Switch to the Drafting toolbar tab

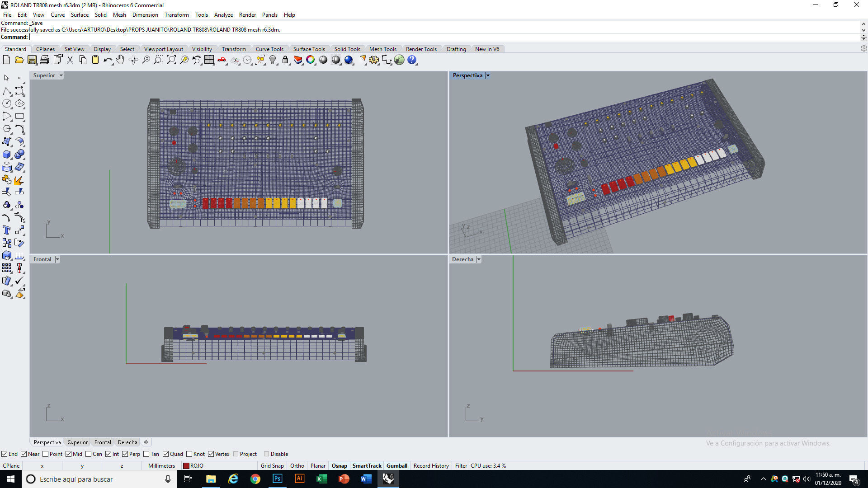pos(456,49)
